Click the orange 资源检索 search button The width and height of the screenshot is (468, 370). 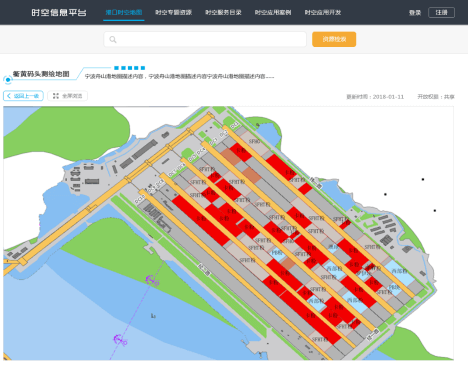334,39
